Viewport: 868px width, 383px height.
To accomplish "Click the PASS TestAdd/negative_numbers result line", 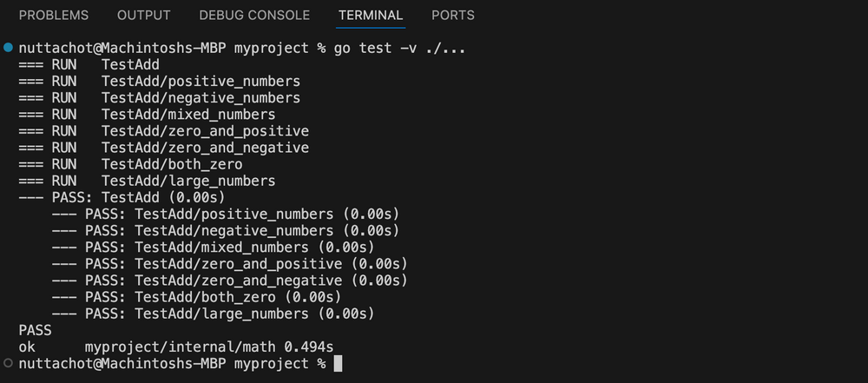I will click(x=226, y=231).
